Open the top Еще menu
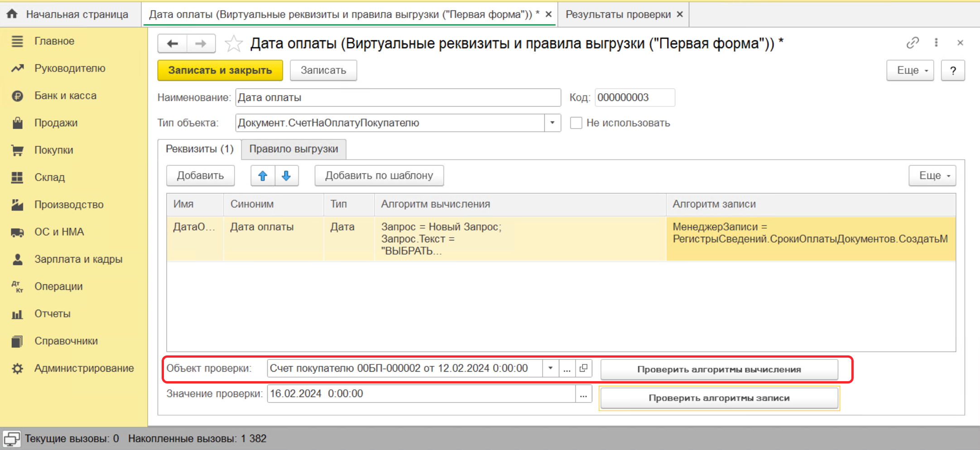 [x=910, y=70]
